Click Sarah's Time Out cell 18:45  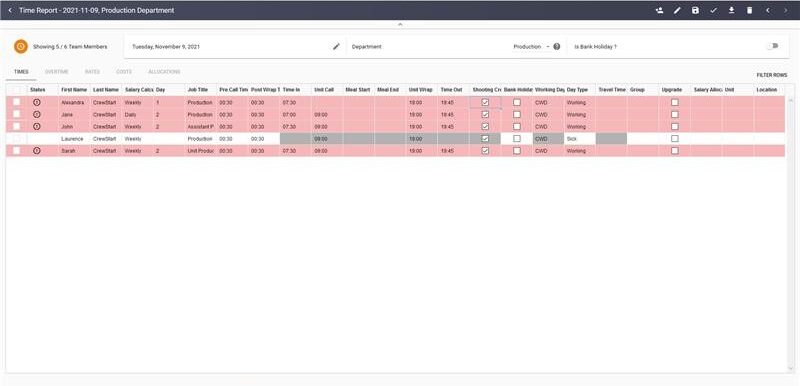pos(454,150)
